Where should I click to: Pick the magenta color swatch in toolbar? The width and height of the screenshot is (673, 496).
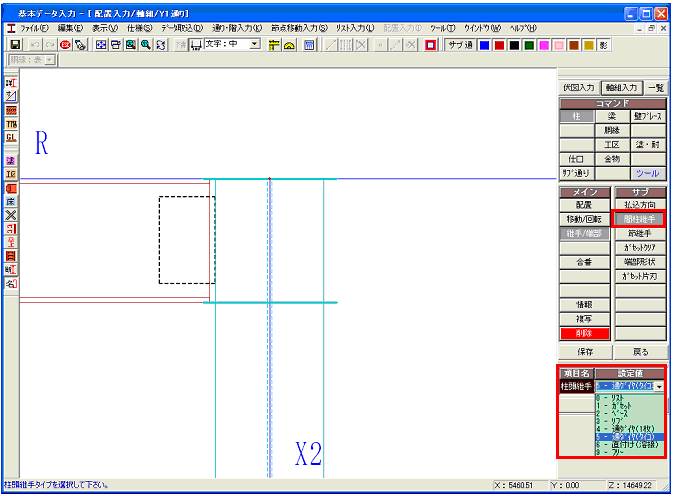tap(544, 45)
